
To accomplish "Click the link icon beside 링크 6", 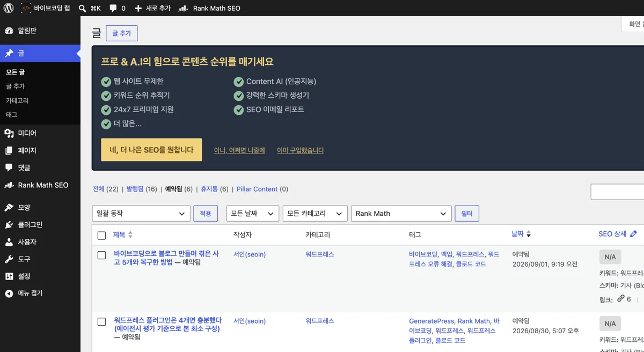I will point(621,298).
